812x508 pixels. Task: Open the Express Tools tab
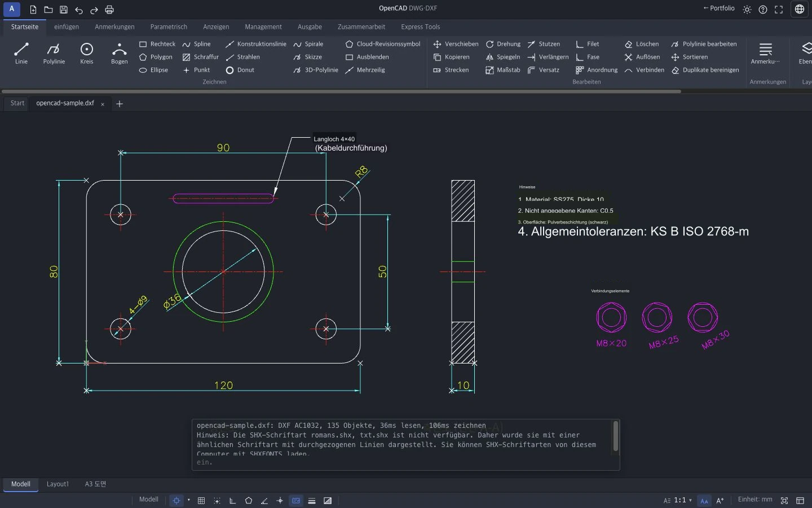coord(421,27)
